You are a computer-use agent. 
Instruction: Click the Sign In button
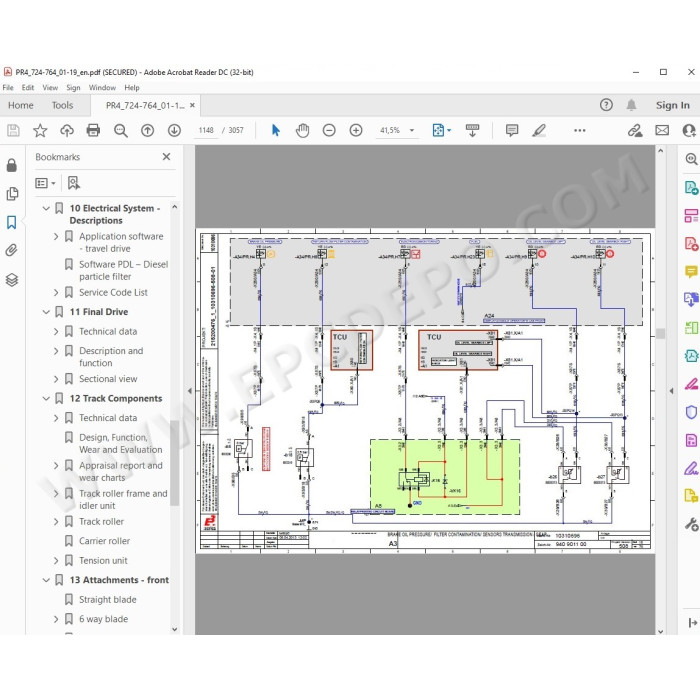673,105
